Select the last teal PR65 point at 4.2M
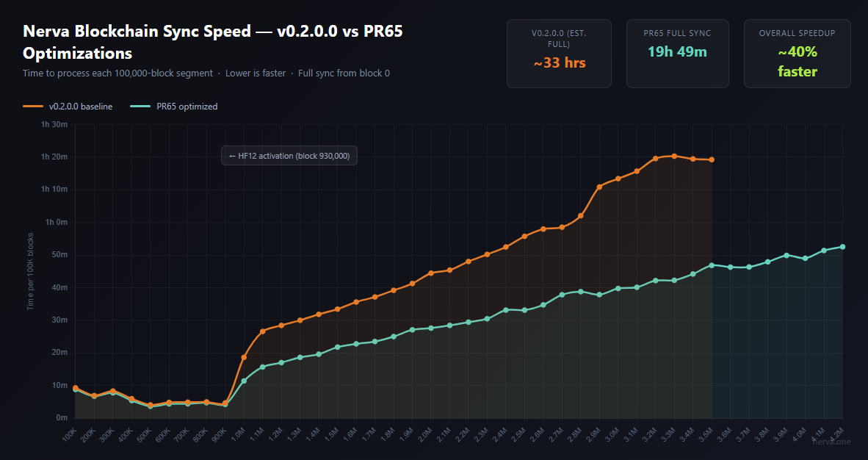868x460 pixels. pos(842,247)
